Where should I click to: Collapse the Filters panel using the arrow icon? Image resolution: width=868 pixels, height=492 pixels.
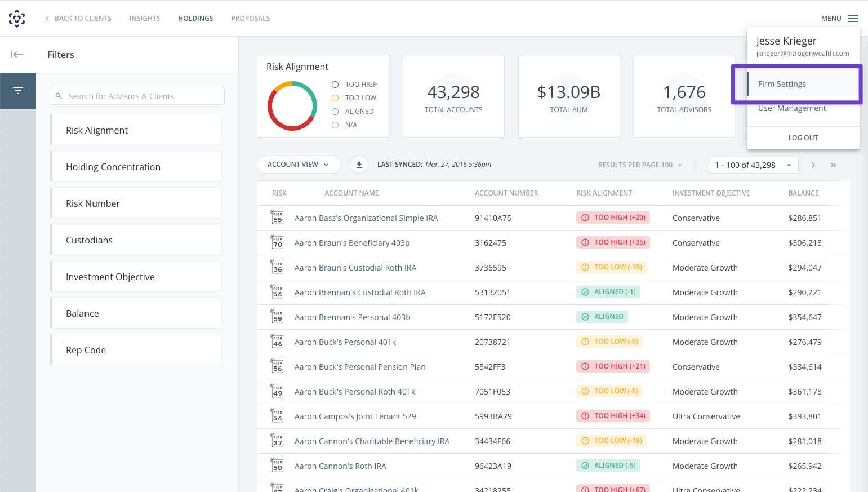[x=17, y=54]
